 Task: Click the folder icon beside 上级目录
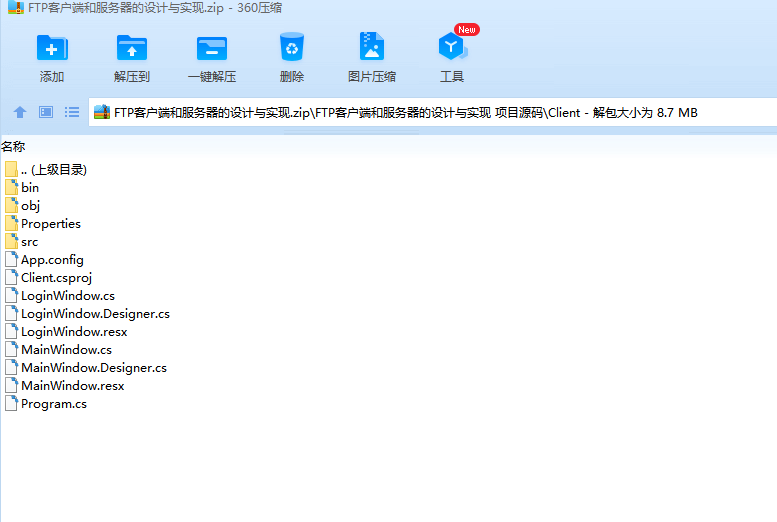point(11,170)
